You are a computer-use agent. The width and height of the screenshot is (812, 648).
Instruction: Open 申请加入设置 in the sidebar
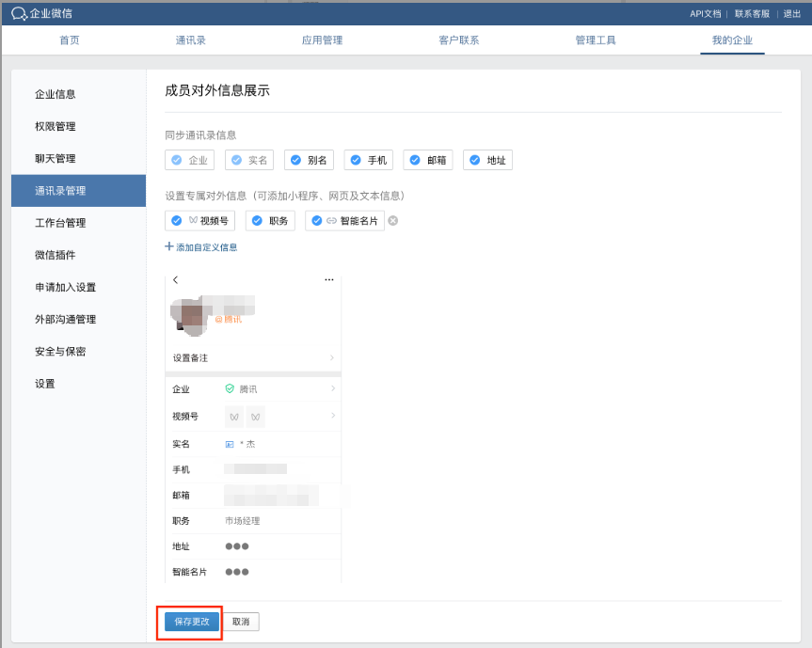click(79, 287)
